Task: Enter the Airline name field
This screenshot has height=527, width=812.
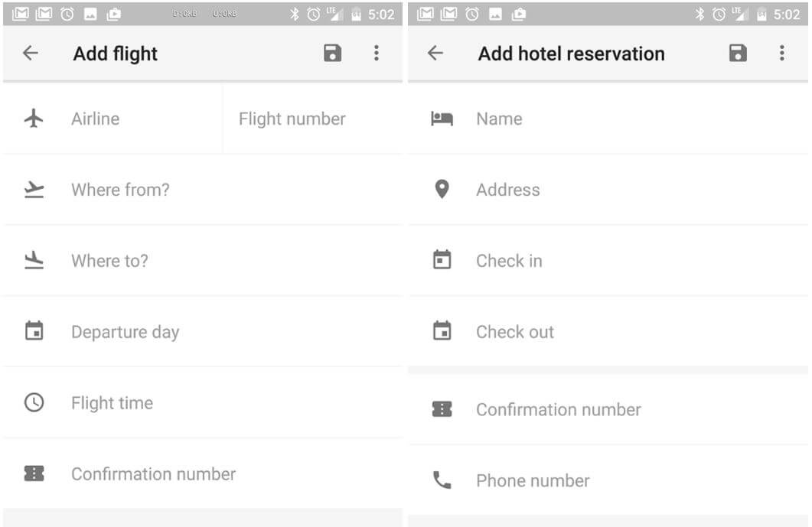Action: pyautogui.click(x=138, y=119)
